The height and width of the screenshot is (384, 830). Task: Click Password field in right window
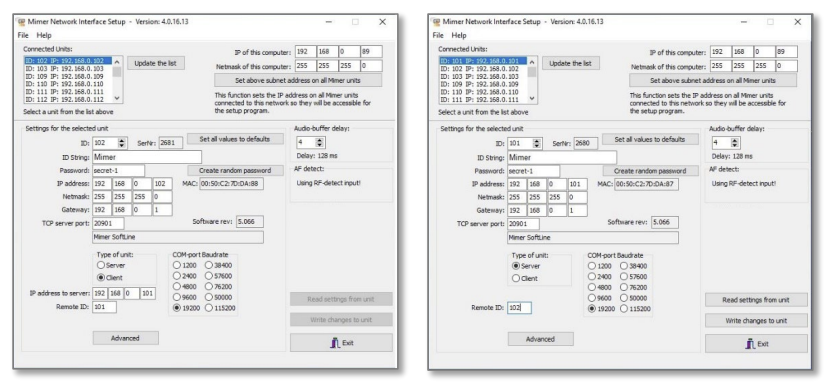(x=533, y=171)
